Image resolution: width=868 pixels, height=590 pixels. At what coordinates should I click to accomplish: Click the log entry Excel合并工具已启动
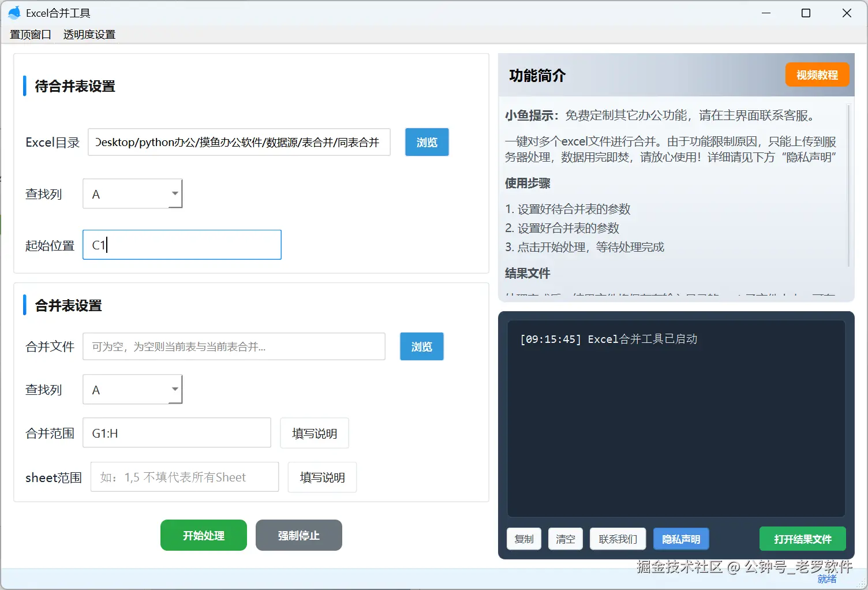pyautogui.click(x=609, y=339)
